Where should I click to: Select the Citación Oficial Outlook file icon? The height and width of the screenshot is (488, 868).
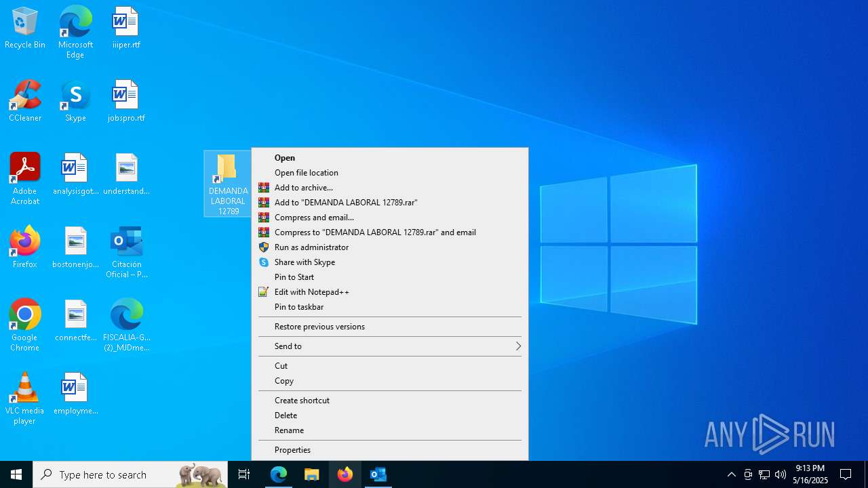tap(126, 252)
